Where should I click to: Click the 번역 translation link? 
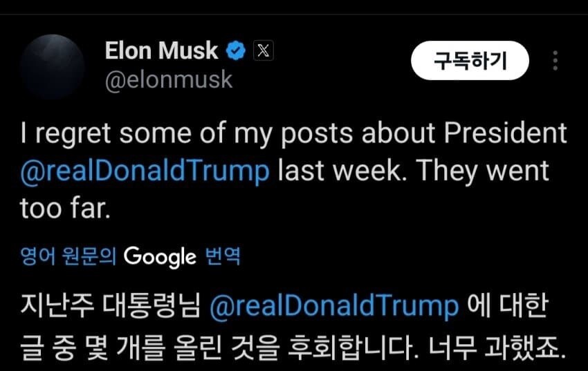pyautogui.click(x=222, y=258)
